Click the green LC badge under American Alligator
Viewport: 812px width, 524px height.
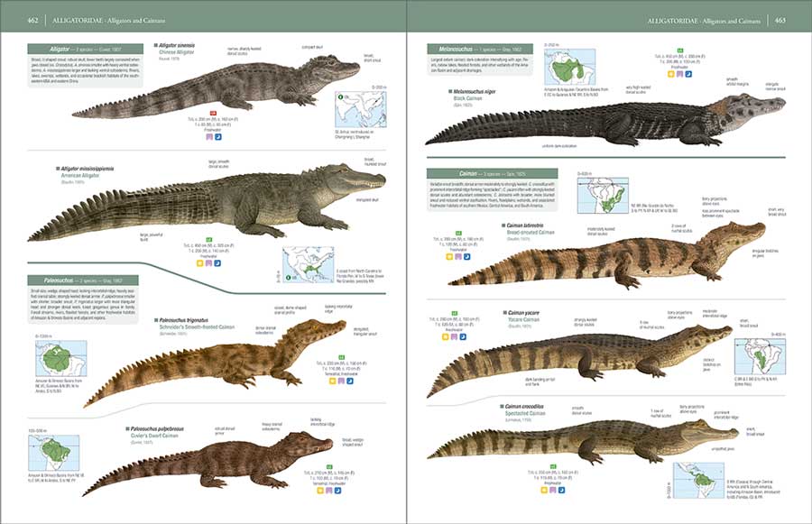click(209, 240)
